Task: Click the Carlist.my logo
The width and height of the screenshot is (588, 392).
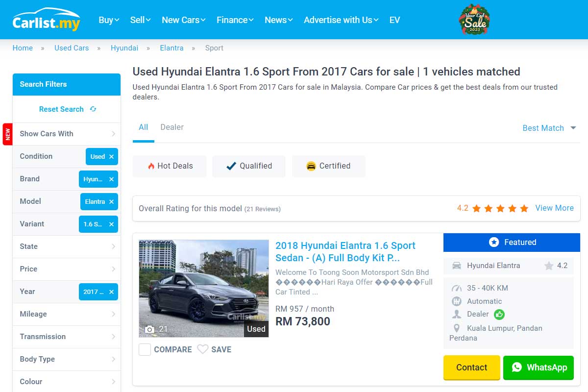Action: (46, 20)
